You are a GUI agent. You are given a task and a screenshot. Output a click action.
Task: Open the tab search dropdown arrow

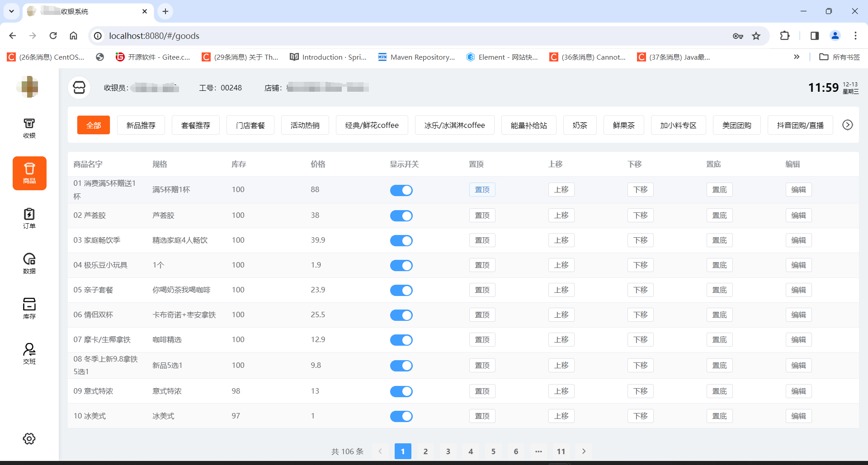(11, 11)
